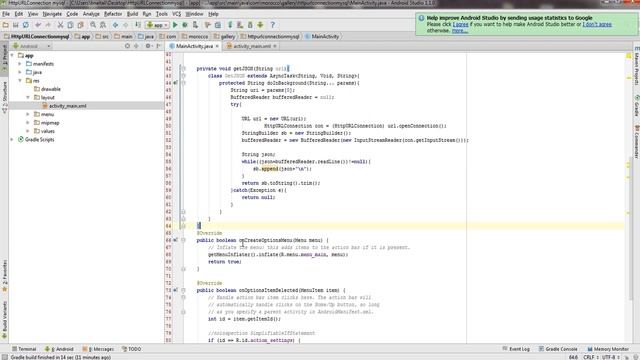The image size is (640, 360).
Task: Toggle the Gradle panel on right edge
Action: 636,105
